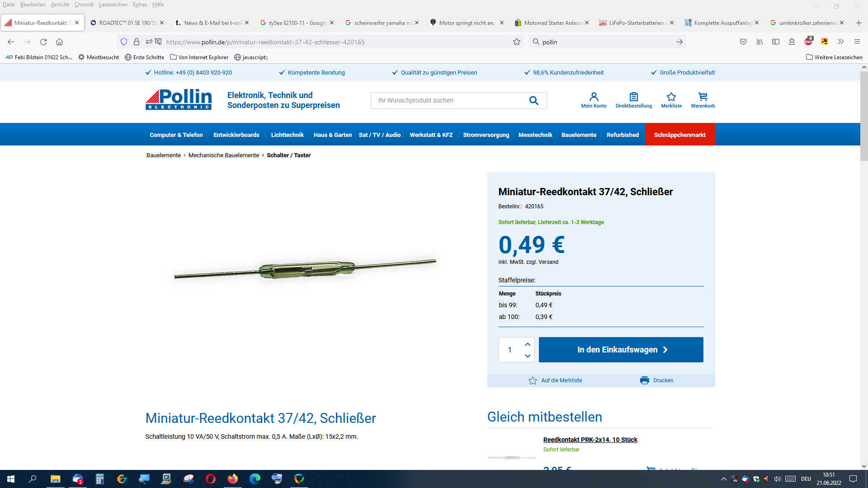The width and height of the screenshot is (868, 488).
Task: Show hidden system tray icons
Action: click(x=723, y=479)
